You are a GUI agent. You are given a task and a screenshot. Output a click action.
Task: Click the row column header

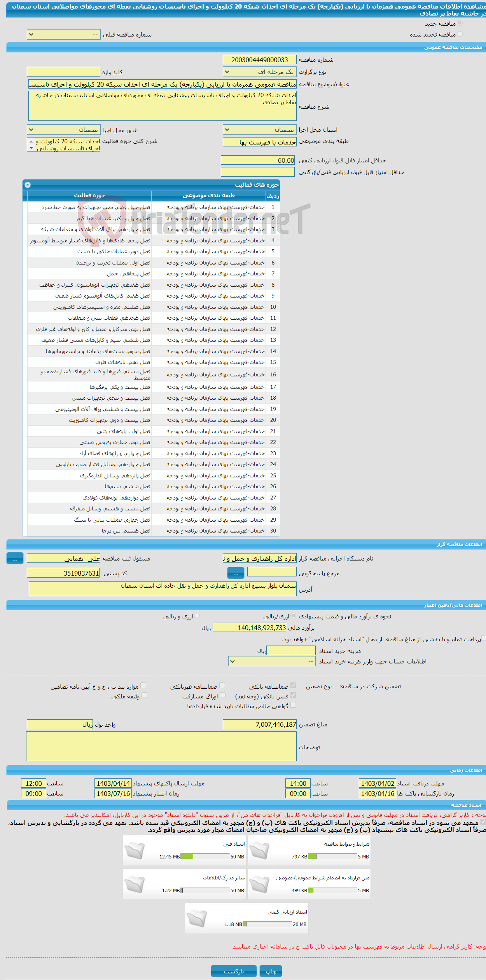click(x=273, y=196)
